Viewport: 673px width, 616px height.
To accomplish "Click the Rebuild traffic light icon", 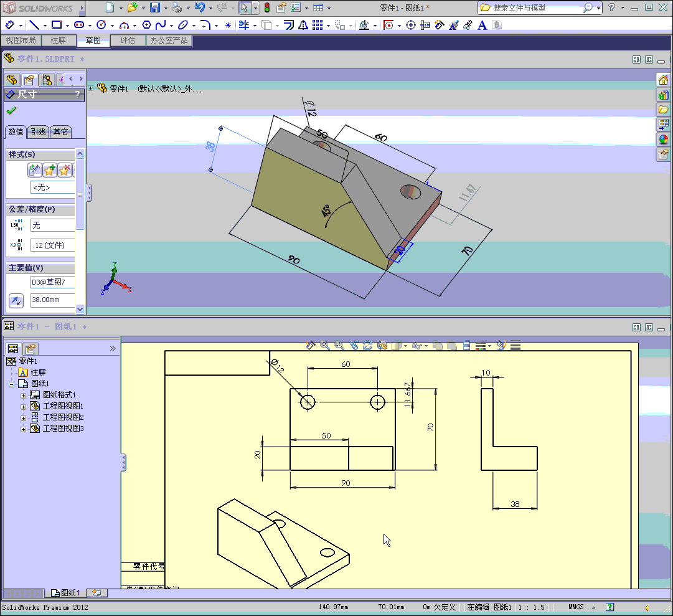I will [267, 7].
